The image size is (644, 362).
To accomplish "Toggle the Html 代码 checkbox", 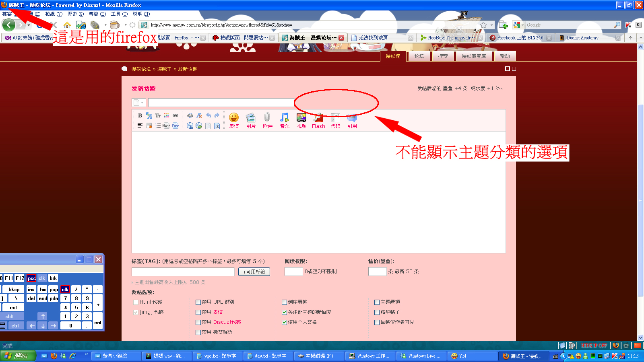I will 136,302.
